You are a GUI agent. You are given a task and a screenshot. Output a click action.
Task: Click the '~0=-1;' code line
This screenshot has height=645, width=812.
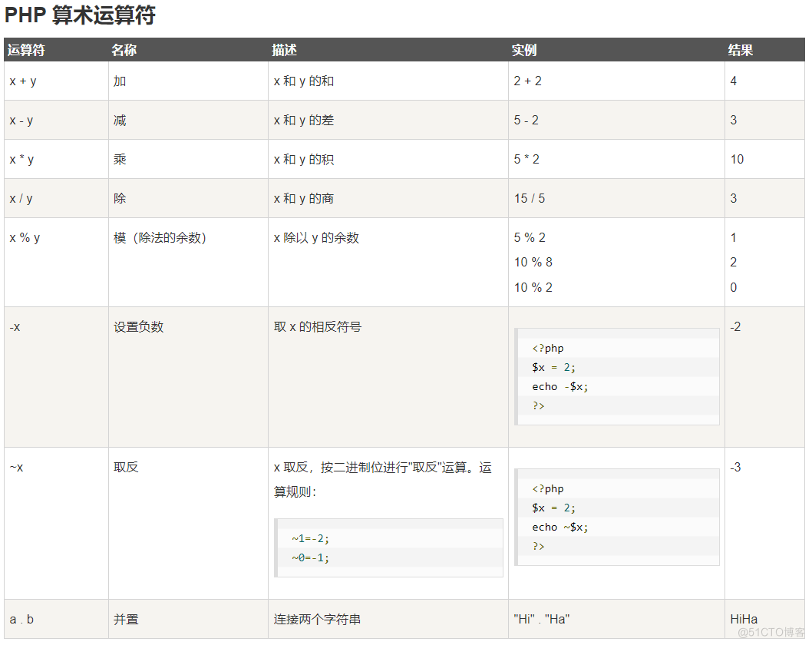pyautogui.click(x=310, y=558)
